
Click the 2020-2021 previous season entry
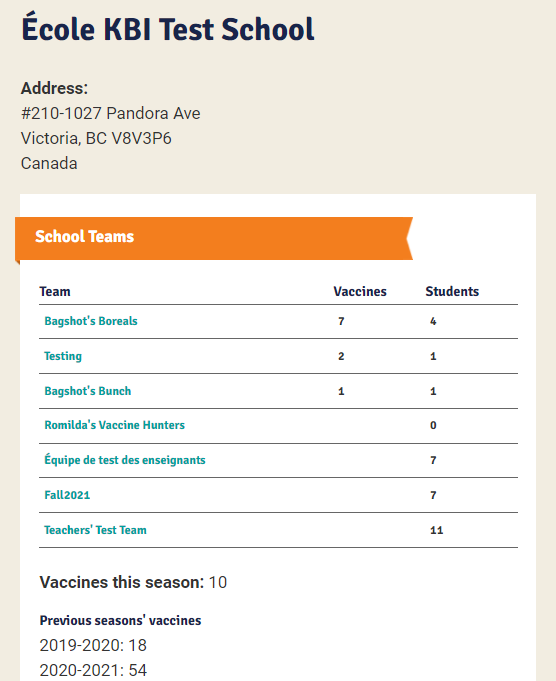[93, 670]
